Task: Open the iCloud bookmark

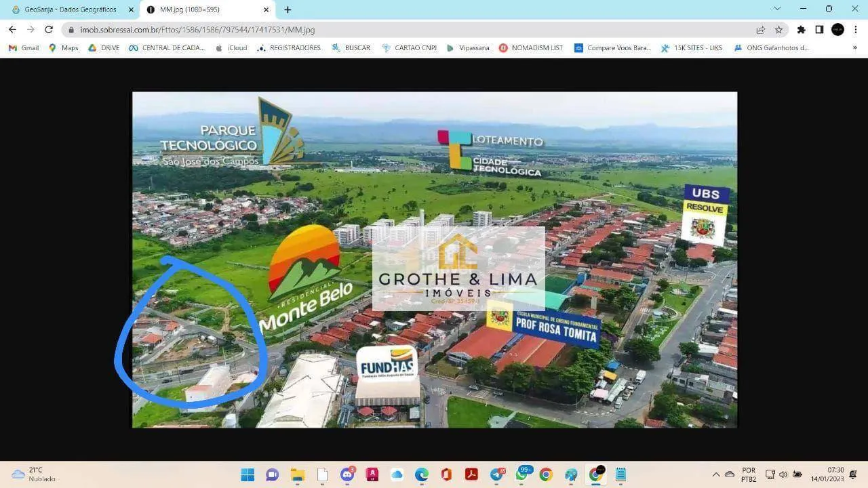Action: [x=231, y=48]
